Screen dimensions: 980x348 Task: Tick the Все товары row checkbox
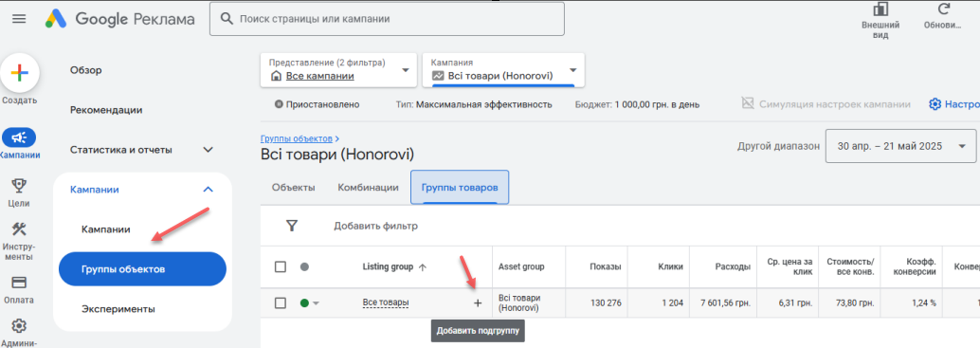[x=281, y=303]
